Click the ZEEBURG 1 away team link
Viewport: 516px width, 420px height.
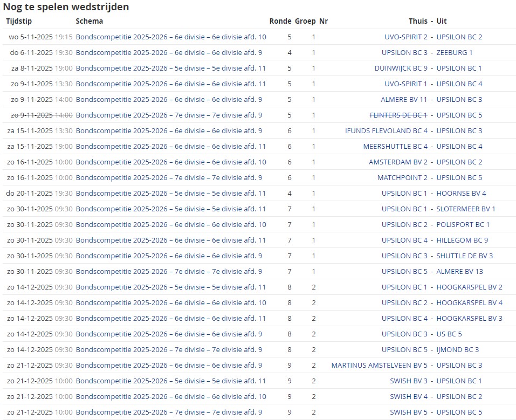[x=454, y=53]
